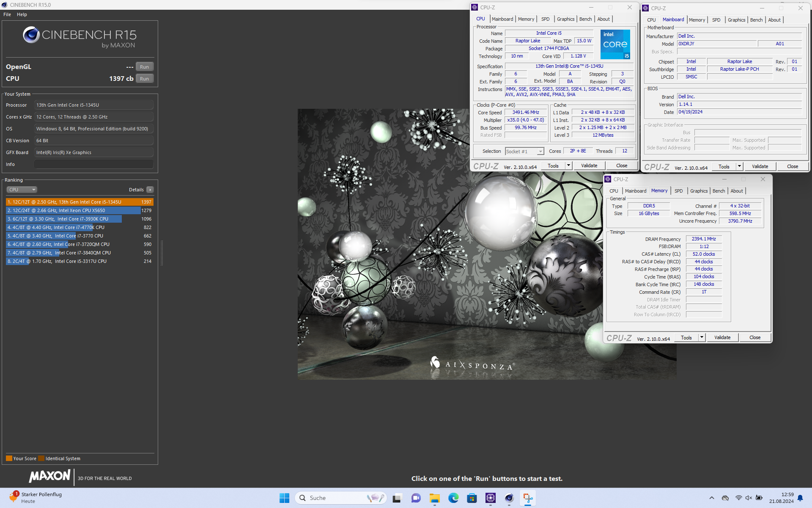Click the MAXON logo at bottom left
Screen dimensions: 812x508
pos(49,476)
